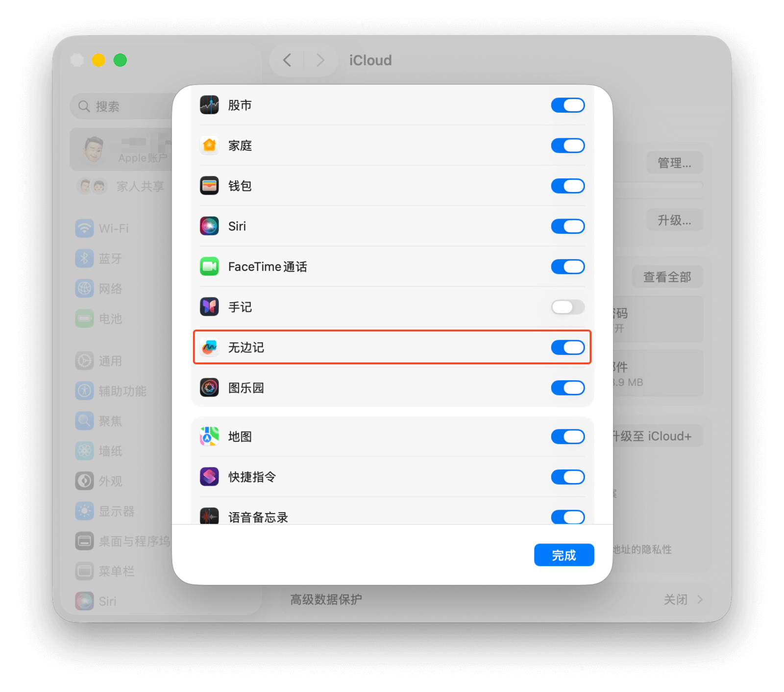Open 蓝牙 in the settings sidebar
The width and height of the screenshot is (784, 692).
coord(110,258)
